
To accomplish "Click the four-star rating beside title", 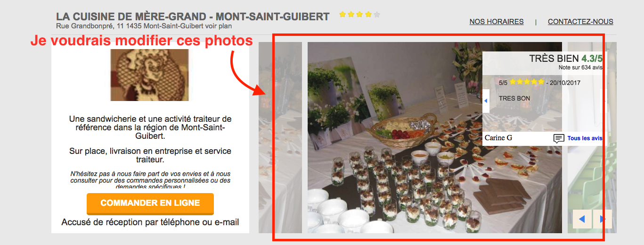I will (x=359, y=15).
